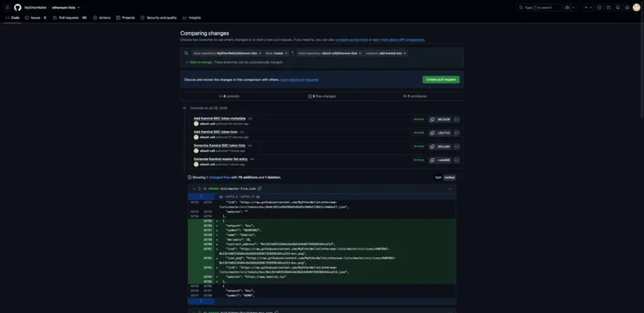The image size is (644, 313).
Task: Expand ellipsis for Add Kamirai BSC token icon
Action: pyautogui.click(x=242, y=132)
